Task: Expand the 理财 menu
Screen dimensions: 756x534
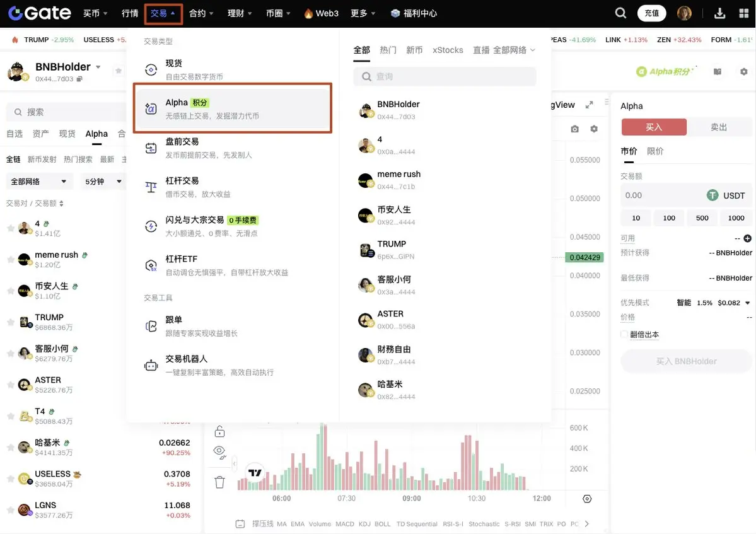Action: (240, 13)
